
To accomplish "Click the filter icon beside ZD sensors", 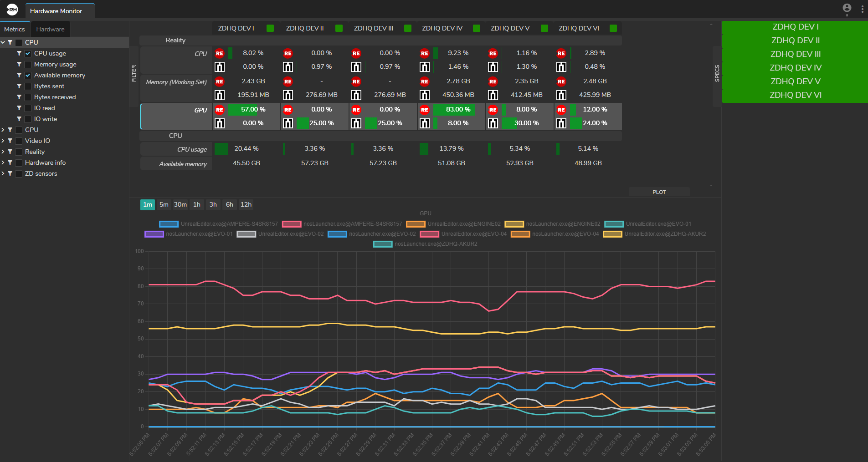I will click(x=10, y=173).
